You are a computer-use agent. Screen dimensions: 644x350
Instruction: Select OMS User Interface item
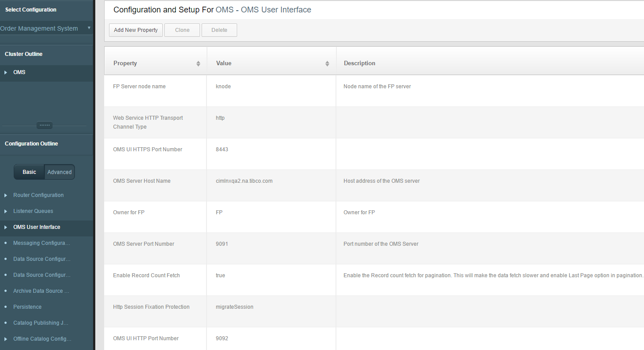coord(37,227)
